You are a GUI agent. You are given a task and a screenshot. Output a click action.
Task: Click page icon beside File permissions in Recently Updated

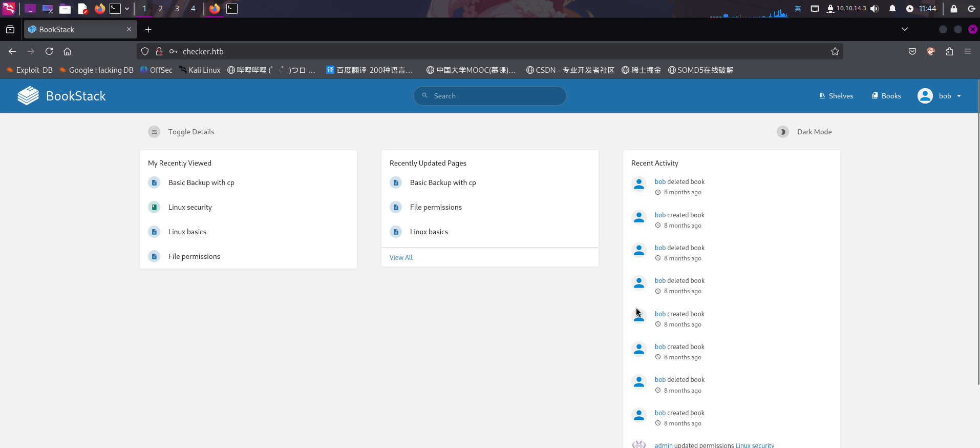click(396, 207)
